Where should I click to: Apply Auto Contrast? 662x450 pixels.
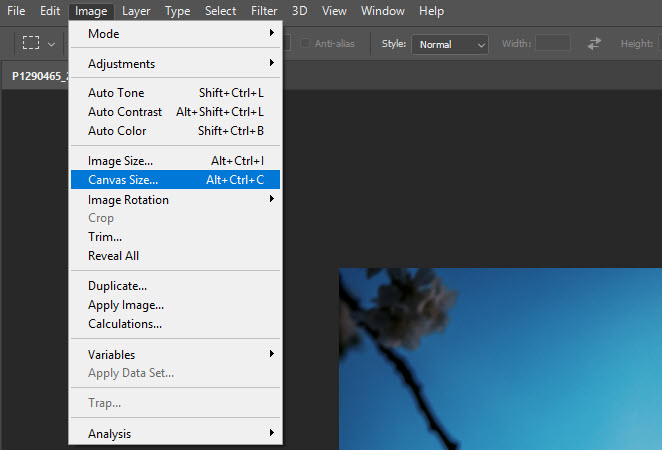pyautogui.click(x=175, y=112)
